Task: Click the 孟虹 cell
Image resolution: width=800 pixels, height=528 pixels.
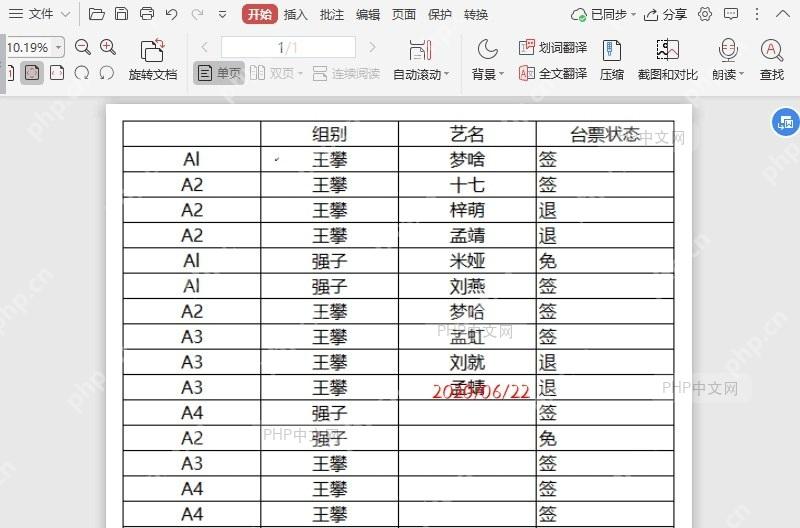Action: click(467, 337)
